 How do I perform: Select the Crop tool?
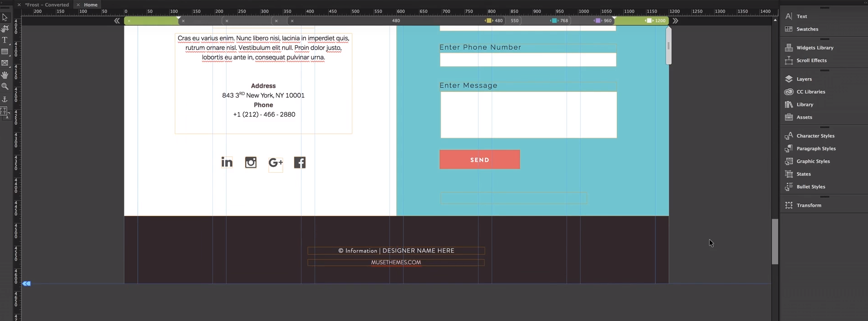pyautogui.click(x=5, y=29)
